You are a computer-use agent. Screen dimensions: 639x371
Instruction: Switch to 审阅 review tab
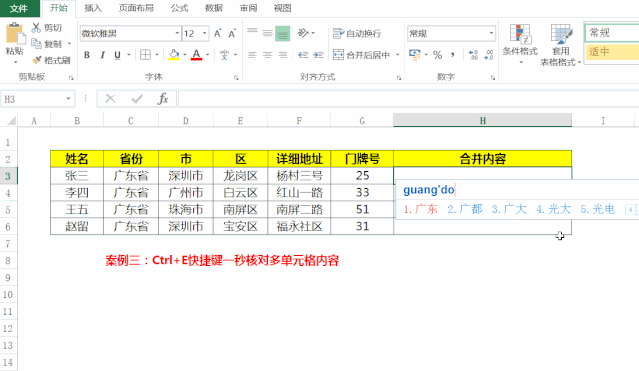click(x=248, y=8)
